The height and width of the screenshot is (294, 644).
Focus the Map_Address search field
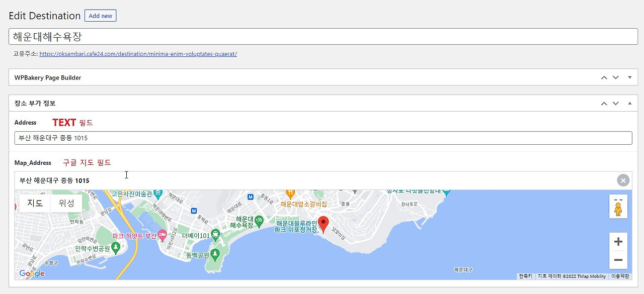pyautogui.click(x=315, y=180)
